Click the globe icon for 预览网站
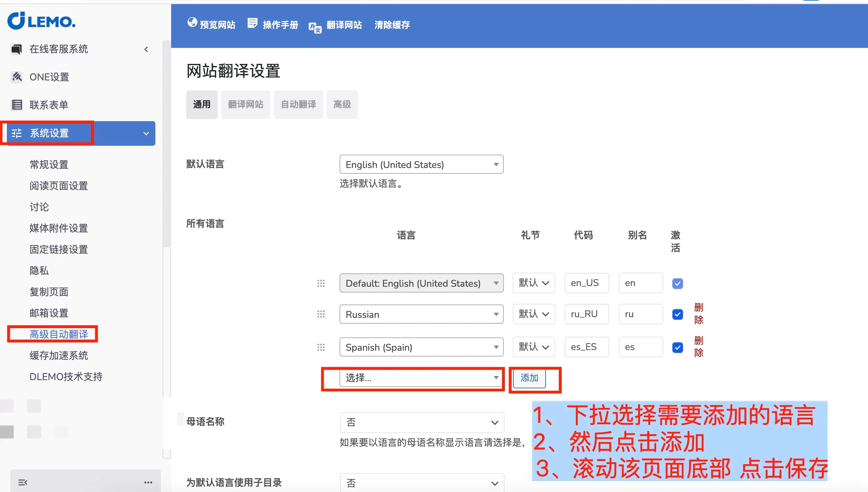The image size is (868, 492). 192,23
